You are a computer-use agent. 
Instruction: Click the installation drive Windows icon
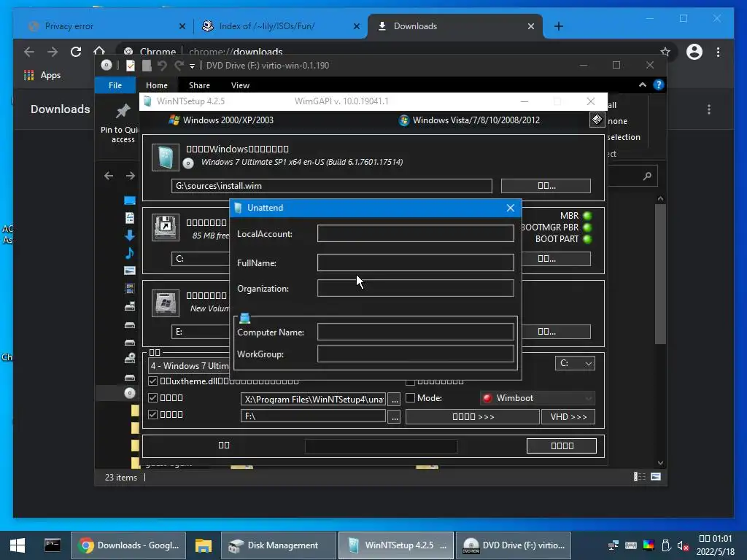[x=166, y=303]
